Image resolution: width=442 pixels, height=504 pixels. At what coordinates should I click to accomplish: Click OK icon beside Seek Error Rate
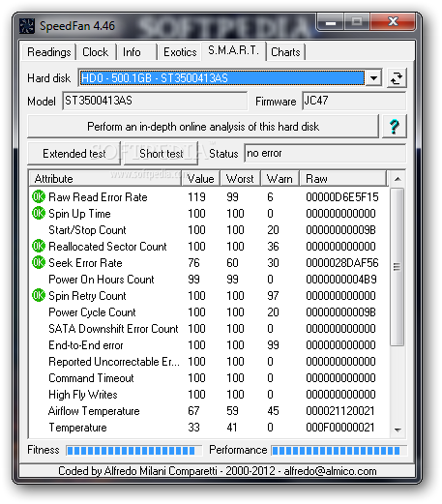pyautogui.click(x=39, y=262)
